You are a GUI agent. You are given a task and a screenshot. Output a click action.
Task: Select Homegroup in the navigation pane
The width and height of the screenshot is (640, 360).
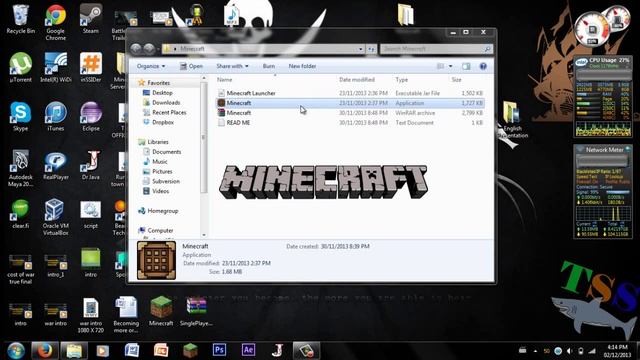[x=158, y=211]
